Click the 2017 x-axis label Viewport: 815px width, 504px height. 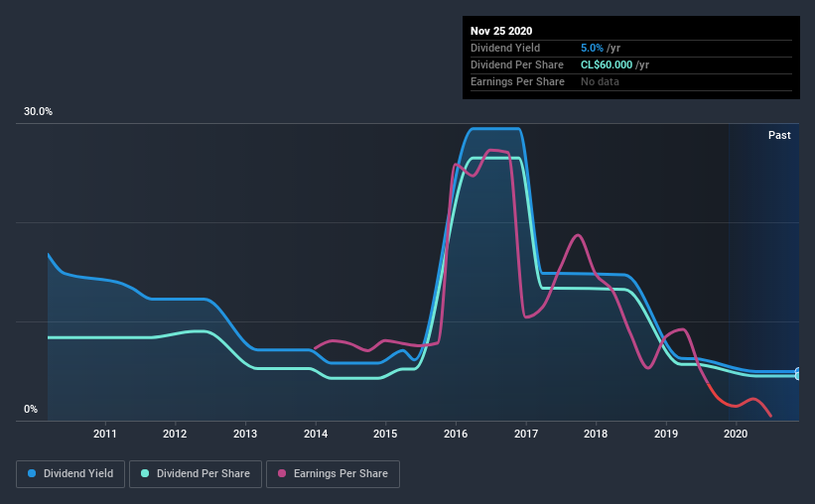526,434
